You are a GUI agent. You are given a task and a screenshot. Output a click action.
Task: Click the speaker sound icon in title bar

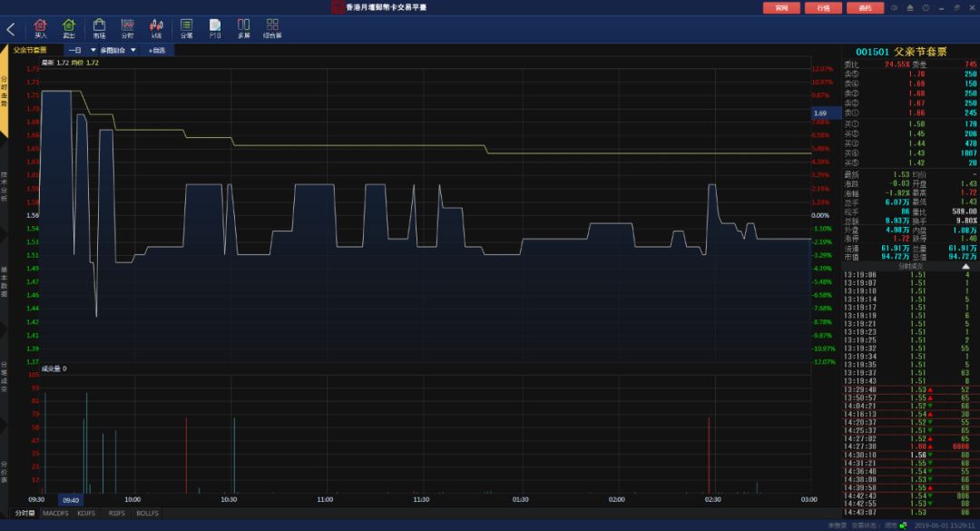coord(895,7)
